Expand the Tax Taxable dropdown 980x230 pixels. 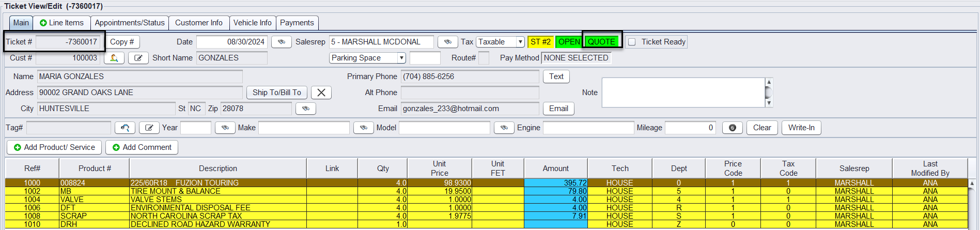[520, 42]
